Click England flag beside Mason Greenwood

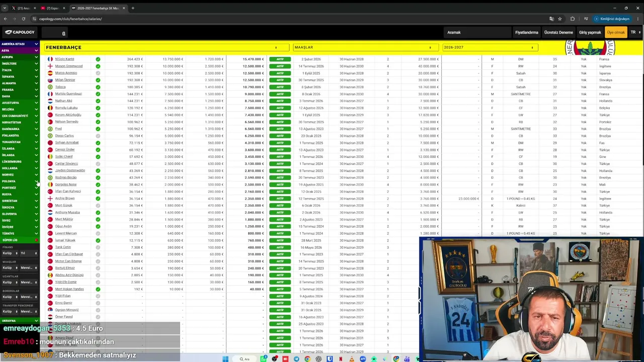[50, 66]
